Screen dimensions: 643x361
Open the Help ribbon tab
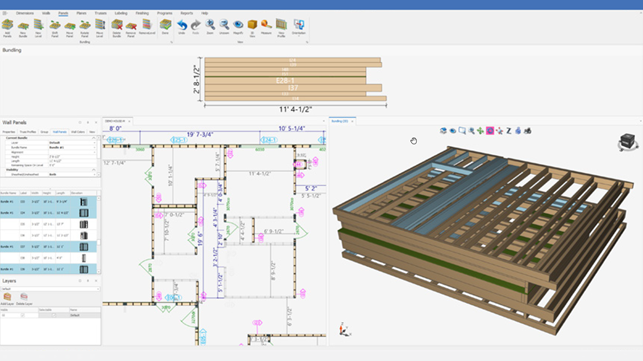point(205,13)
